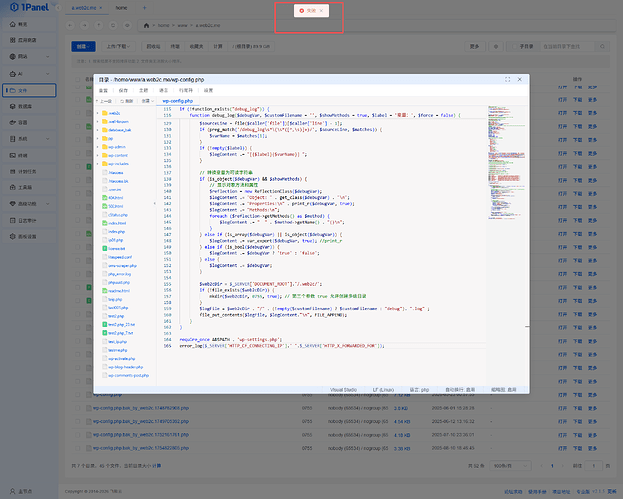The height and width of the screenshot is (499, 623).
Task: Open the 语言 (Language) editor menu
Action: 162,89
